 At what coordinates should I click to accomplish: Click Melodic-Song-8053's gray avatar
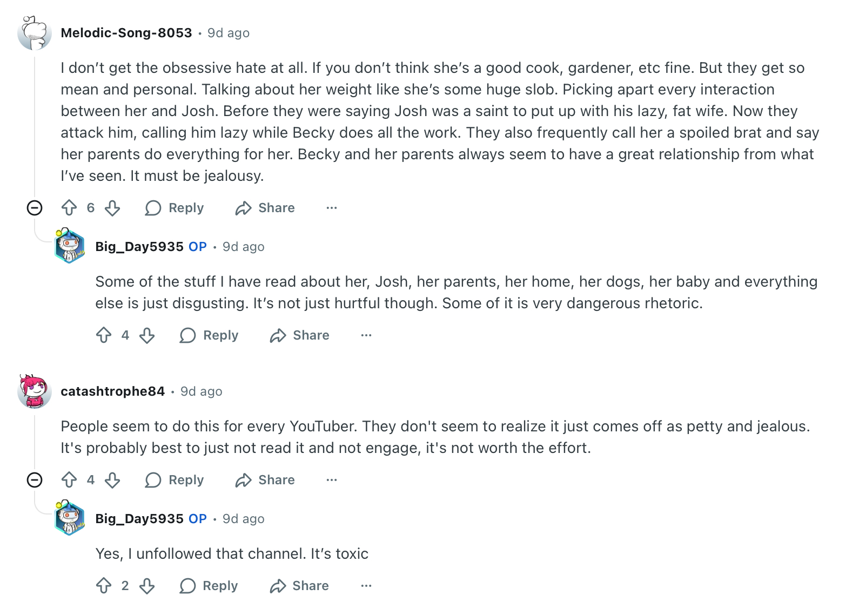tap(34, 33)
